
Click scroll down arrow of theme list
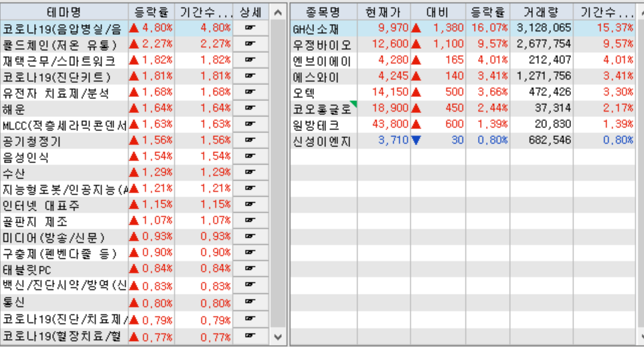point(278,337)
